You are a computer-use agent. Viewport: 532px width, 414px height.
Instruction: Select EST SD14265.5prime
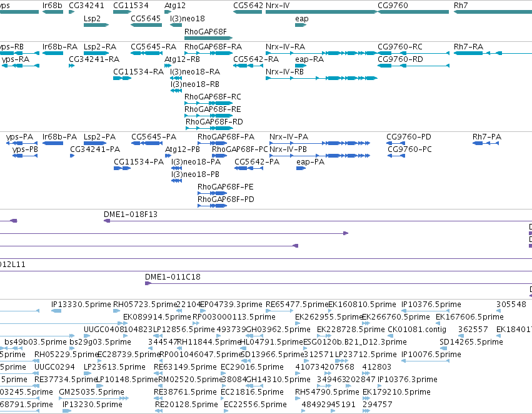471,343
